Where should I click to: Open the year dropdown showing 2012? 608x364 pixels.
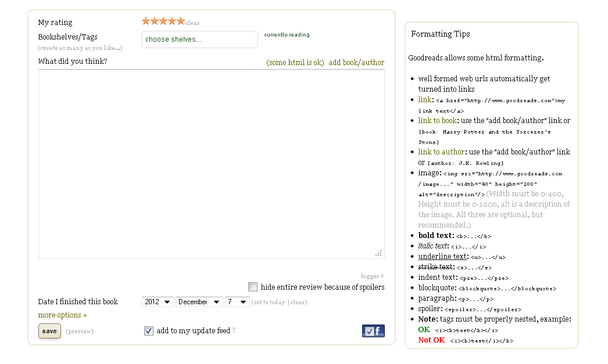pos(158,302)
